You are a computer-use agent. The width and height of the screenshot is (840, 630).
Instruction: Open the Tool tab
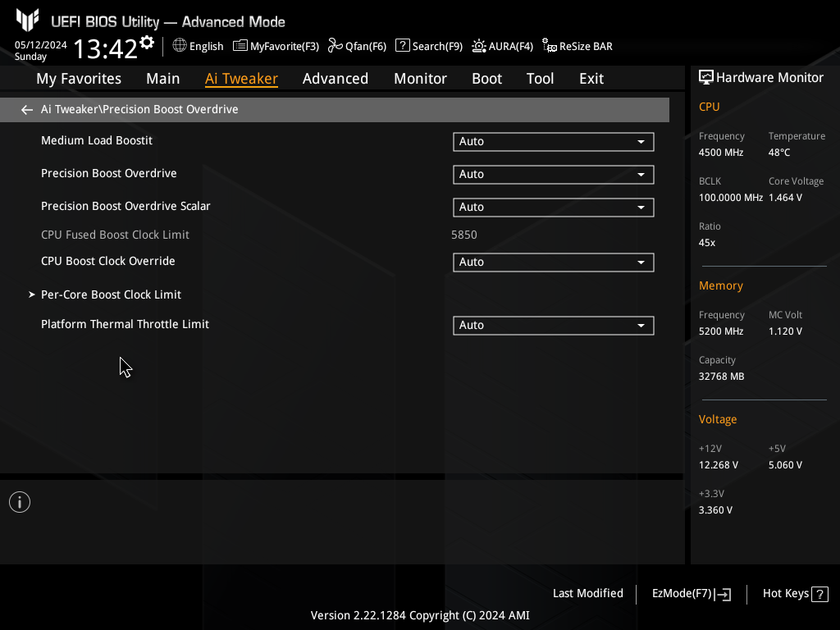(x=540, y=79)
